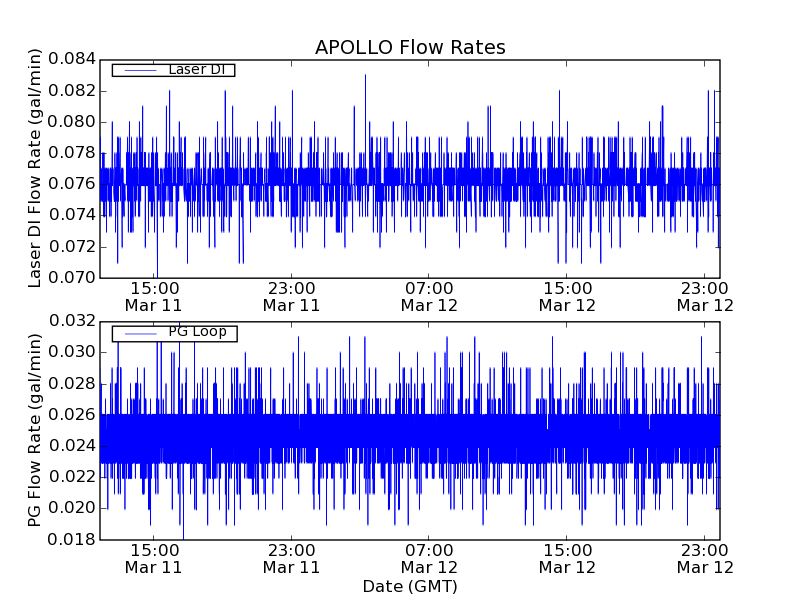
Task: Click the 'PG Flow Rate (gal/min)' y-axis label
Action: pyautogui.click(x=35, y=431)
